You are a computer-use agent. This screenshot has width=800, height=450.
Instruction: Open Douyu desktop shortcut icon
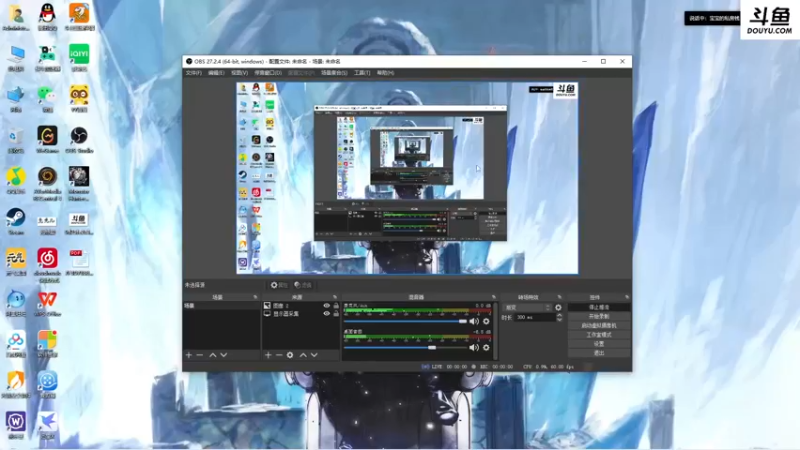[78, 224]
